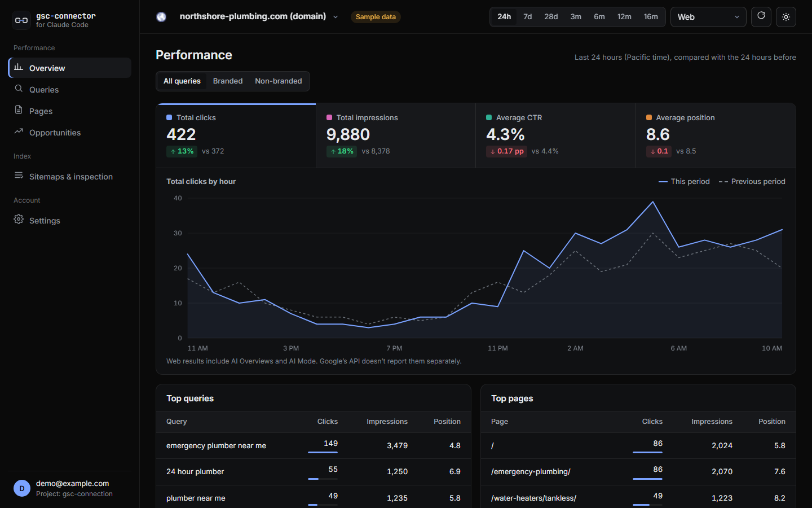Click the 'emergency plumber near me' query row
The width and height of the screenshot is (812, 508).
[314, 445]
